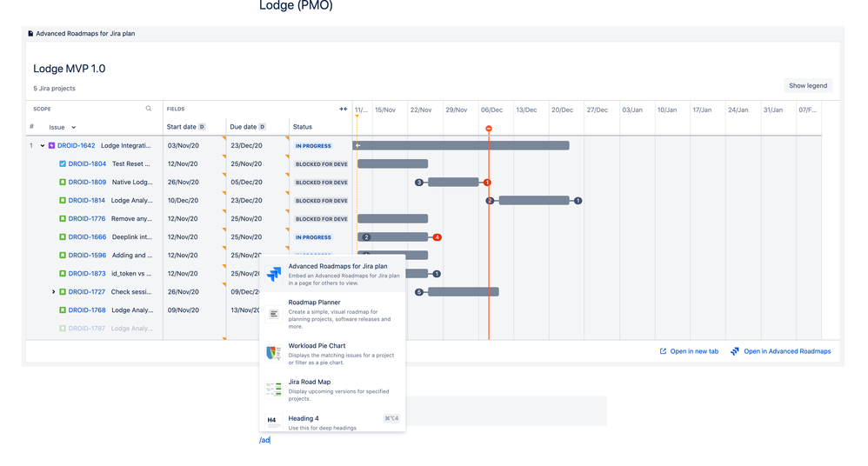
Task: Open issue DROID-1727 link
Action: (86, 291)
